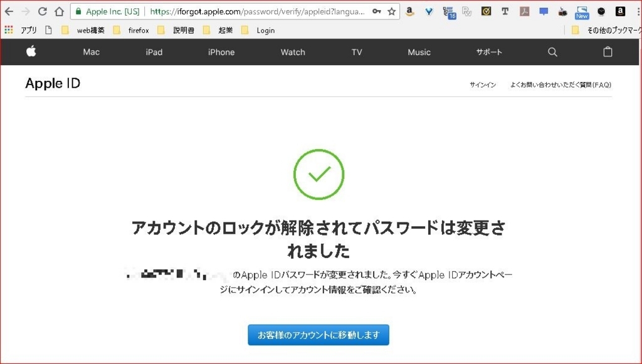Open the black clock extension icon

(x=601, y=11)
